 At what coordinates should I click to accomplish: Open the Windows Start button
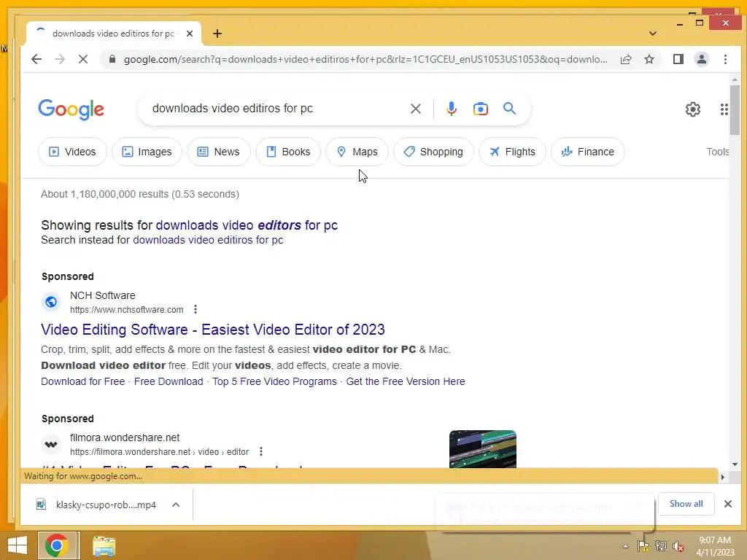click(x=18, y=545)
